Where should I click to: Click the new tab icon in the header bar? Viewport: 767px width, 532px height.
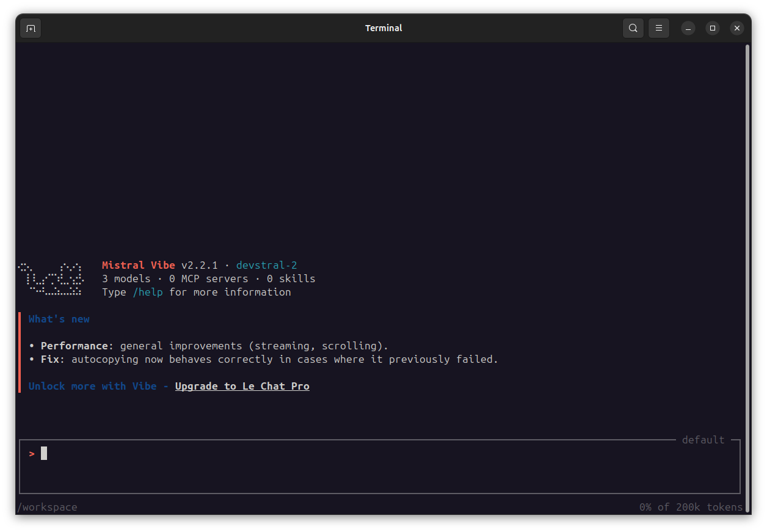[31, 27]
